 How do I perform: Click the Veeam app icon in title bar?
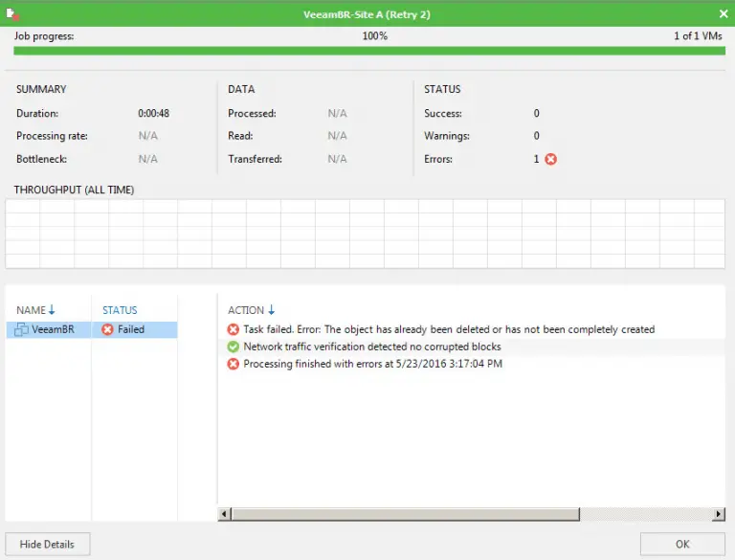pos(11,13)
